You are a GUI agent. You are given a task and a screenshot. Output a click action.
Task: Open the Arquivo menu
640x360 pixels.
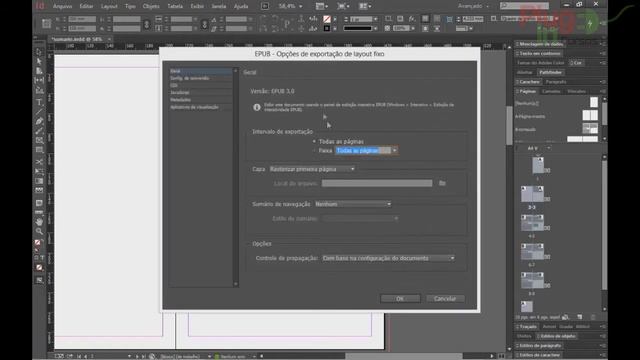click(62, 7)
